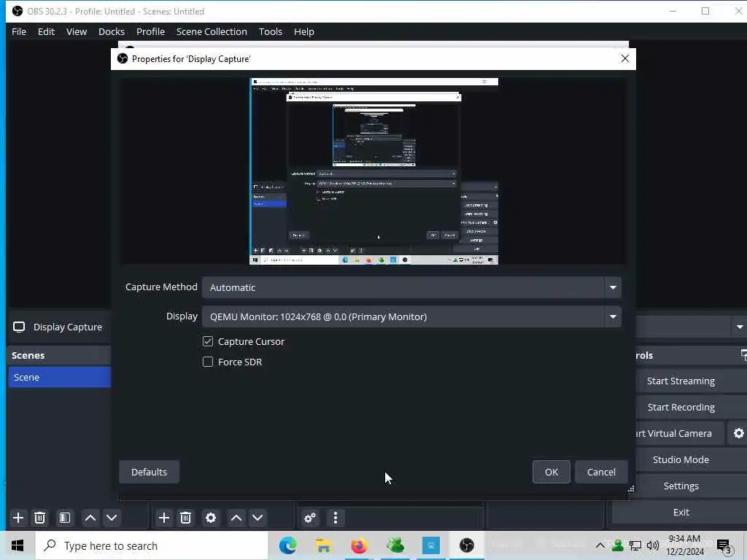Open the Scene Collection menu

[212, 31]
